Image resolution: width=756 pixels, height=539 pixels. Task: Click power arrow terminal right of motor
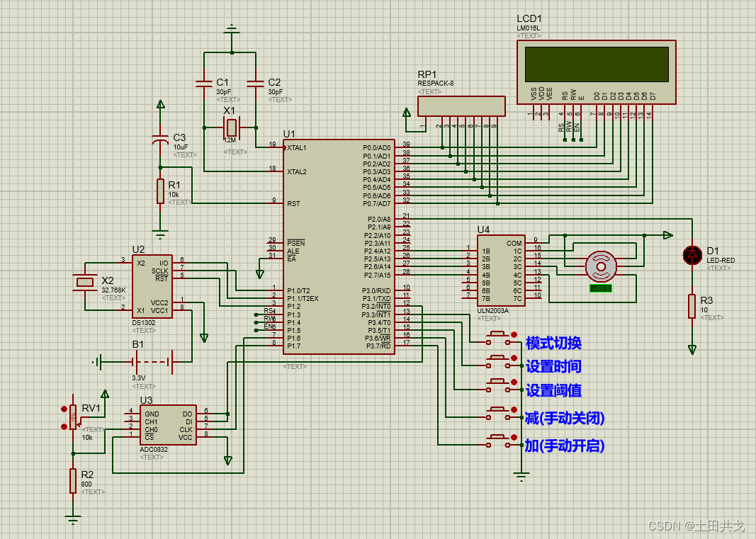tap(667, 235)
